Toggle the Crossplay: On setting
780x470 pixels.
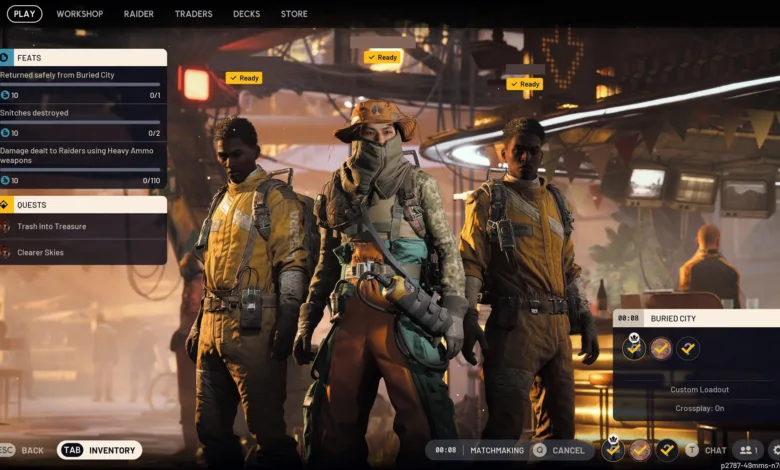700,408
